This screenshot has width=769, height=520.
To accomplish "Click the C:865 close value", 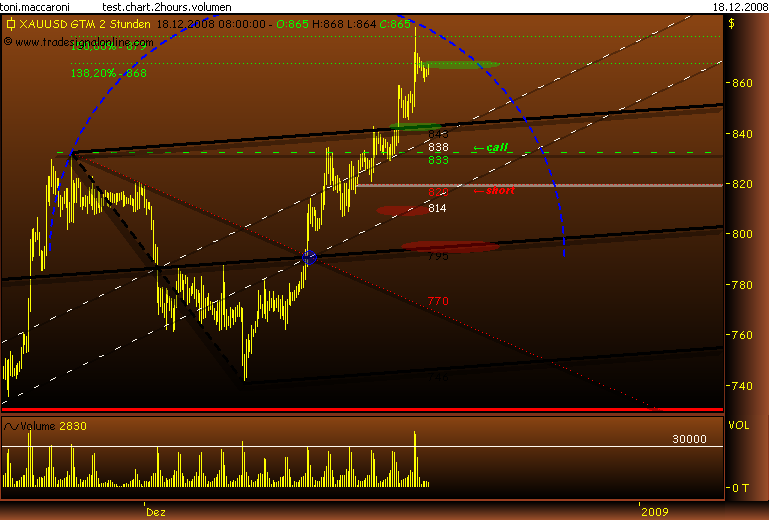I will pos(395,24).
